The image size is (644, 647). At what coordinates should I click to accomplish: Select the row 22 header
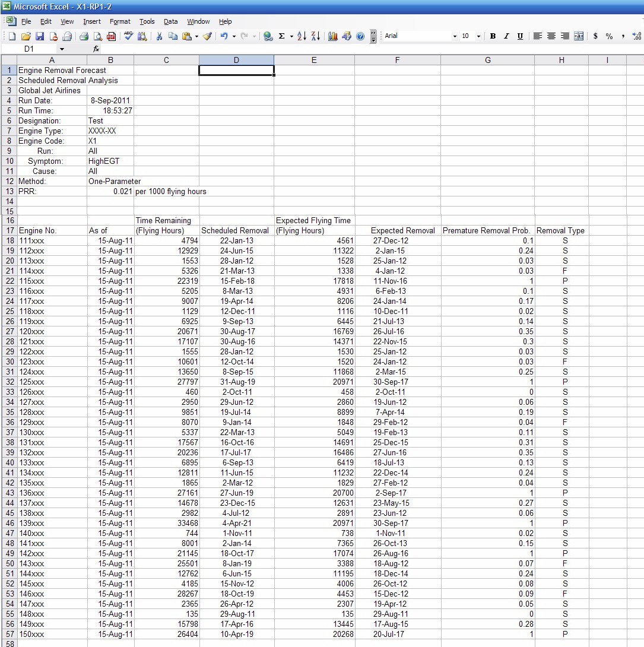tap(9, 281)
